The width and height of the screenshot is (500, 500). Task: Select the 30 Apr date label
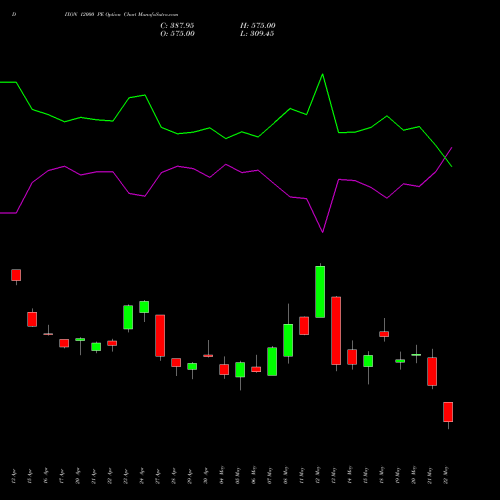tap(206, 476)
